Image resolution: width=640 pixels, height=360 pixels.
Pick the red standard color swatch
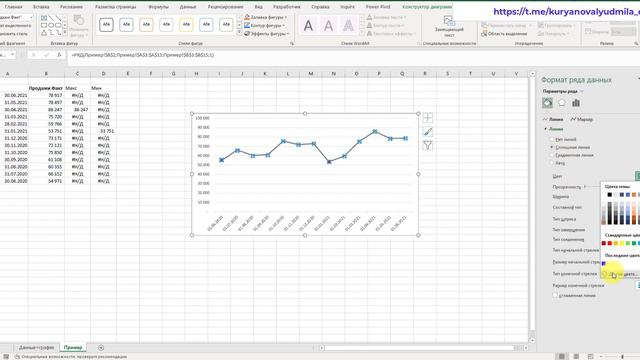tap(610, 243)
